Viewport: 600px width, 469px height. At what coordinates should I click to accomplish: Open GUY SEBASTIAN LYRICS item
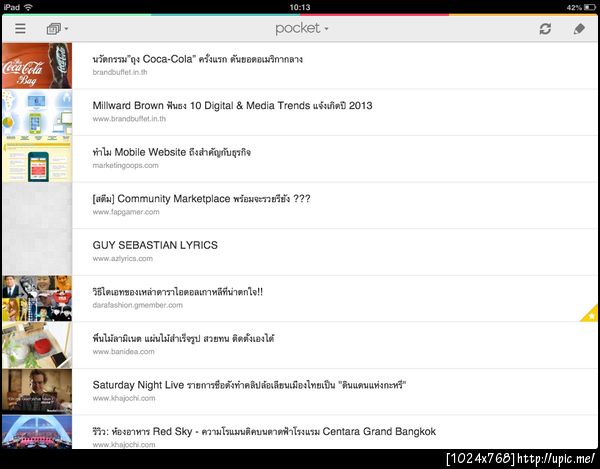(155, 245)
